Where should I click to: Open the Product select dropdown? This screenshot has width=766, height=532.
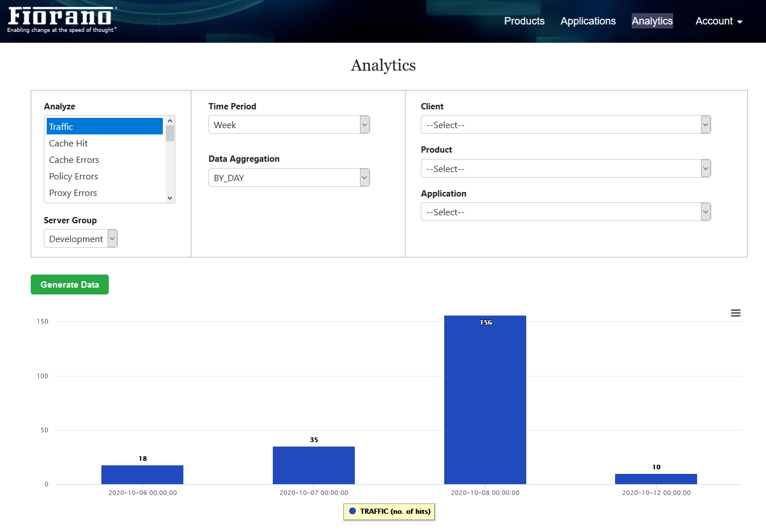coord(566,169)
